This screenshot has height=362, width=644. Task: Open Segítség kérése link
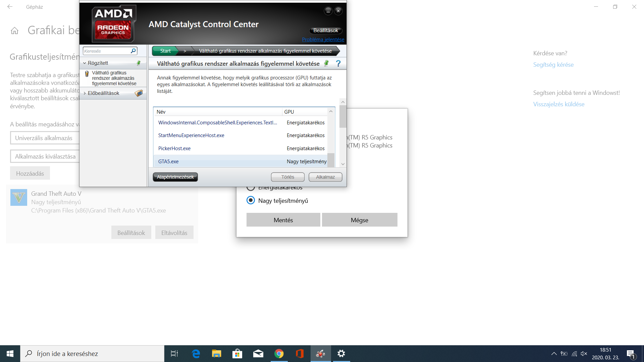[x=553, y=65]
